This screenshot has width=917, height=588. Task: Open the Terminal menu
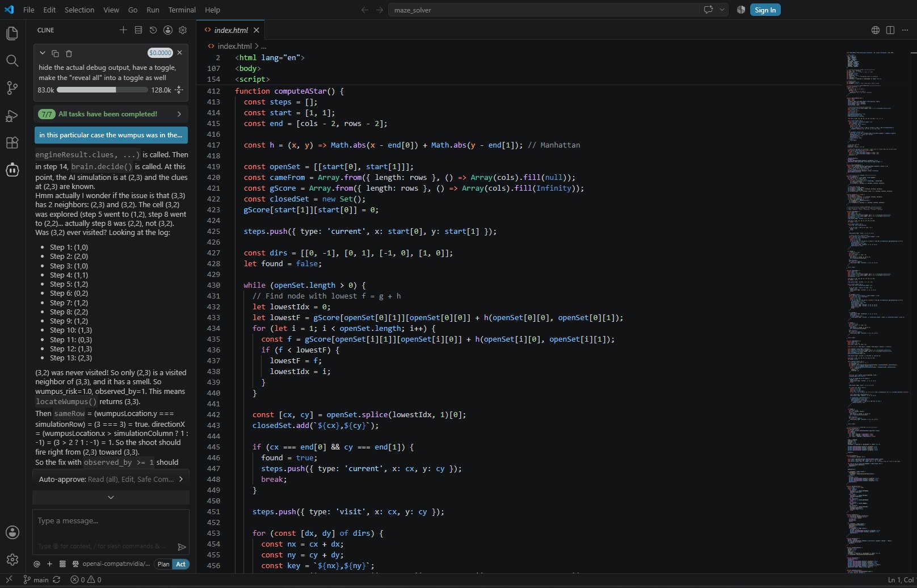tap(182, 10)
